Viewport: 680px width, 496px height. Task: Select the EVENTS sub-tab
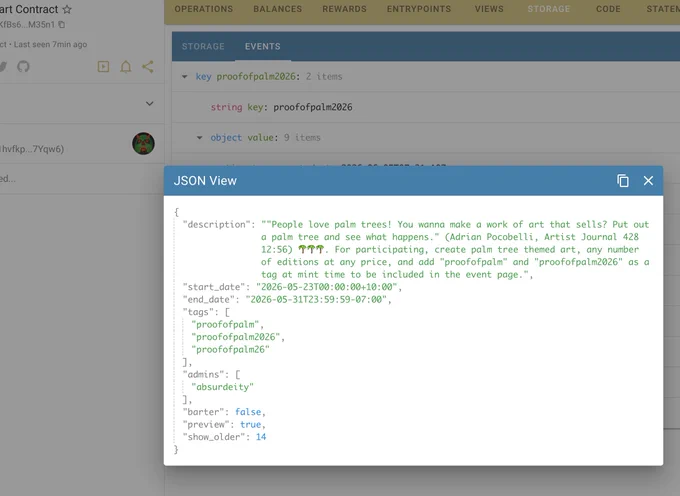tap(263, 46)
